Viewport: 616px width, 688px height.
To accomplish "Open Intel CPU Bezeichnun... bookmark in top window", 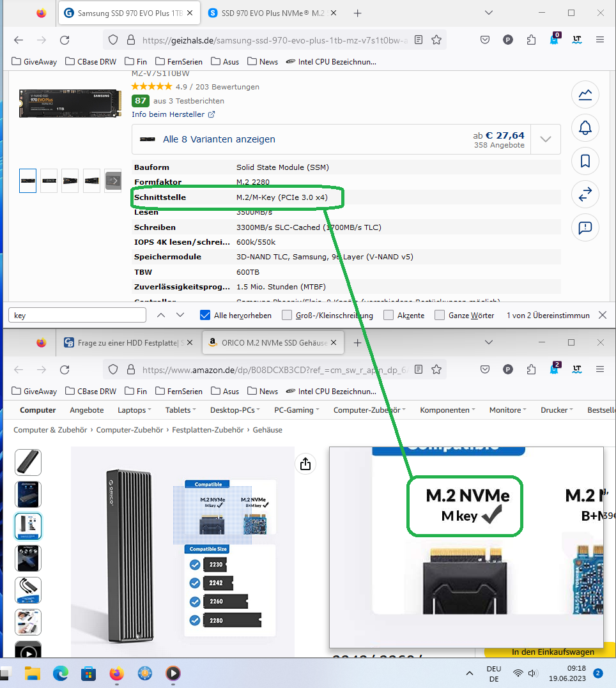I will pos(331,62).
